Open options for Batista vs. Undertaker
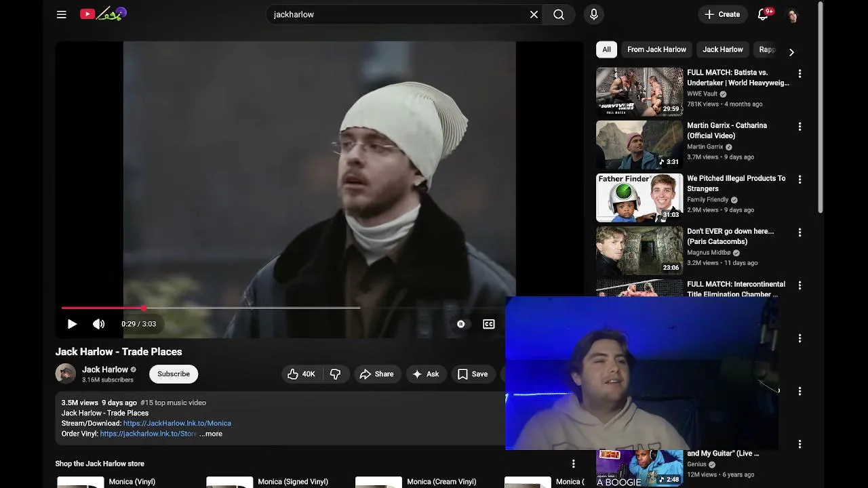 [800, 74]
